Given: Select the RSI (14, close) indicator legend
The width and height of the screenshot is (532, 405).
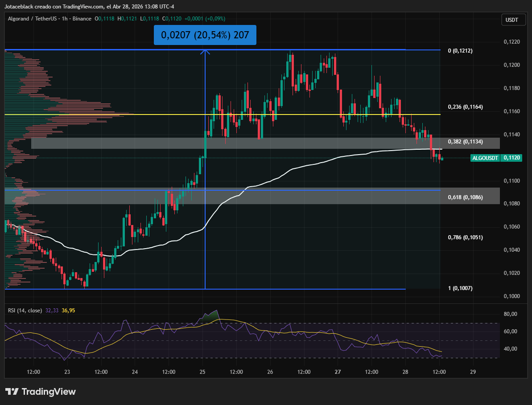Looking at the screenshot, I should tap(25, 310).
